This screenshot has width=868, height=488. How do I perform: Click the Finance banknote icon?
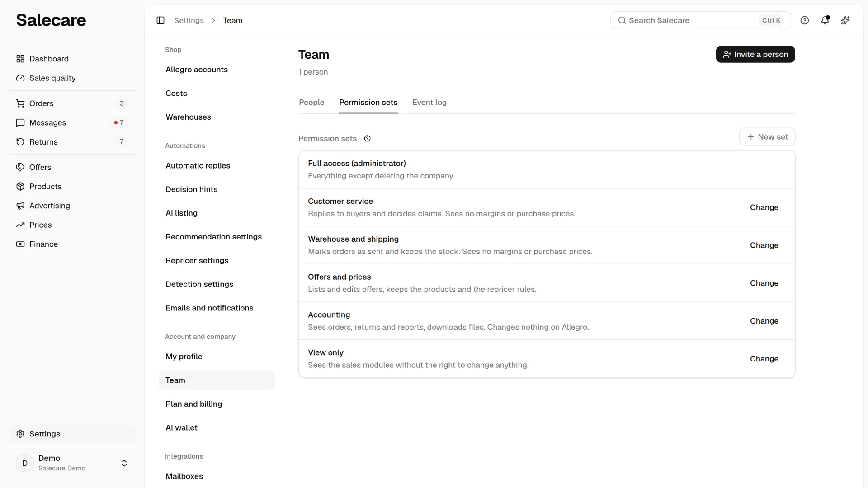[20, 244]
